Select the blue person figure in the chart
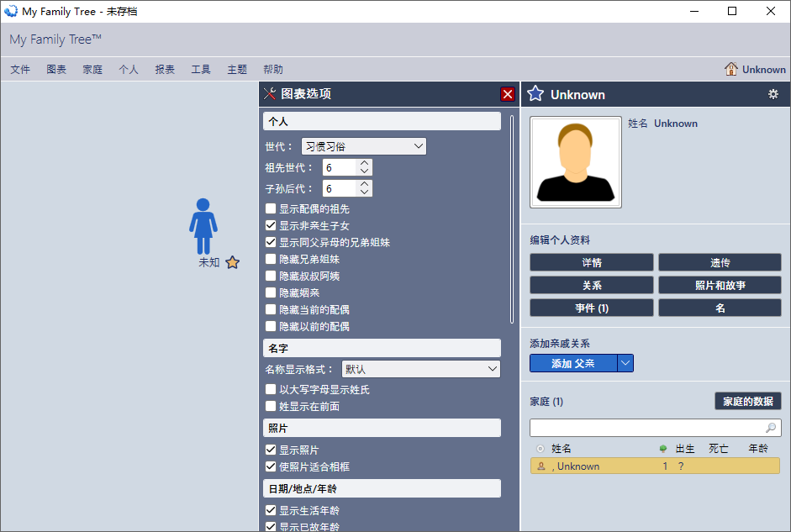 [203, 226]
